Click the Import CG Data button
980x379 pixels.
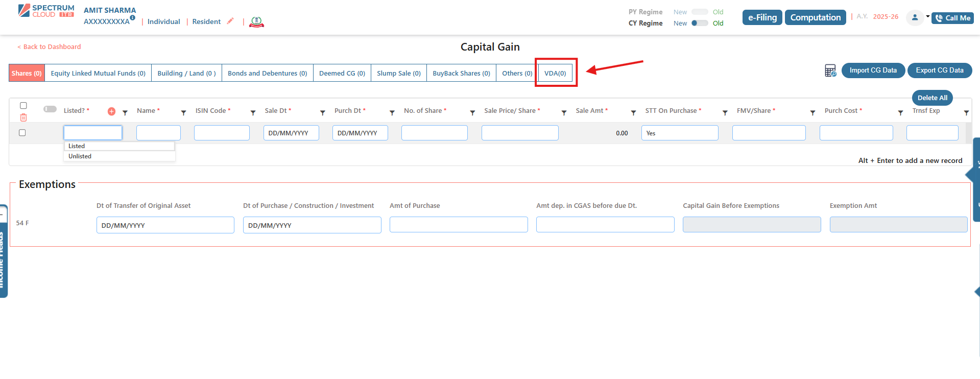873,70
